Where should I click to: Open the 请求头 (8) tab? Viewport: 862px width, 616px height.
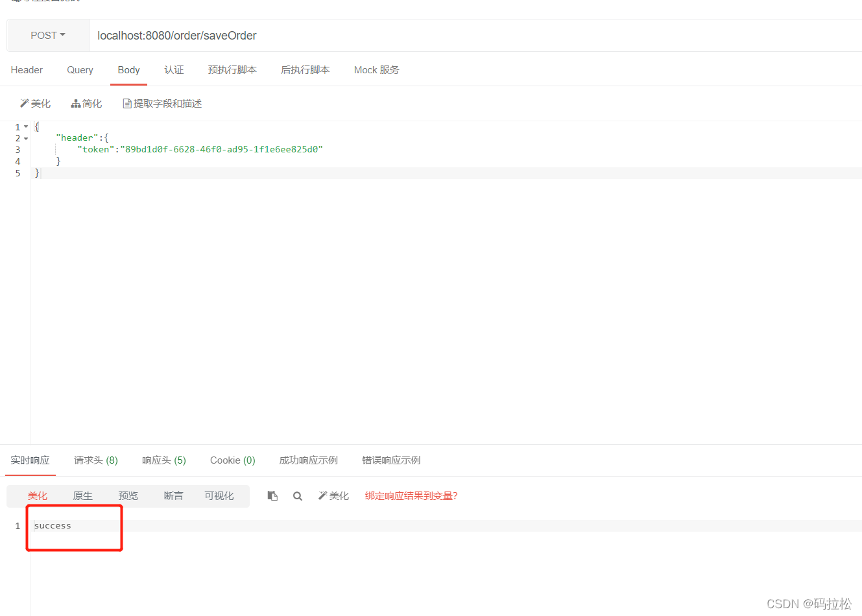point(95,460)
